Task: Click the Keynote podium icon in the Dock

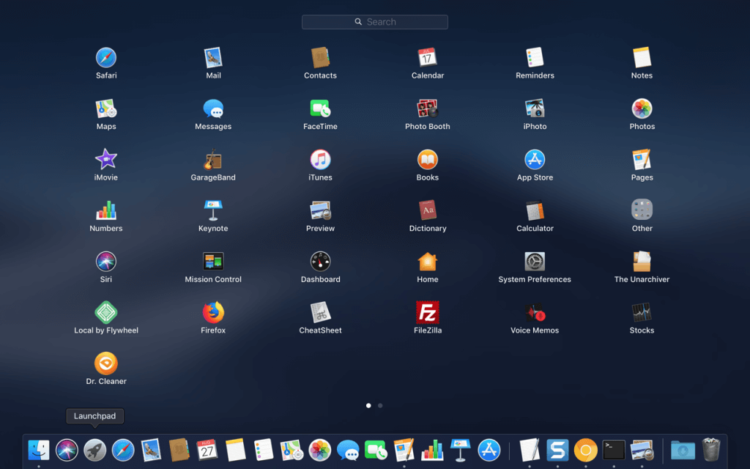Action: (x=461, y=450)
